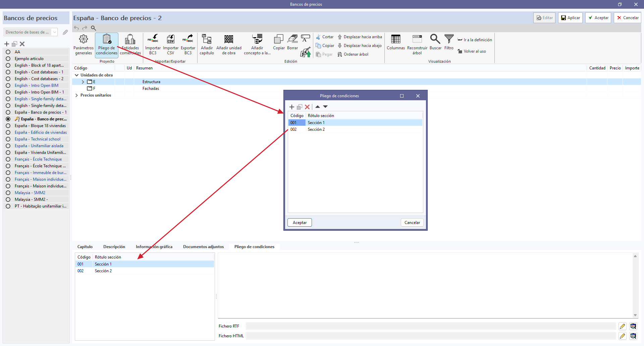Expand the E Estructura chapter
644x346 pixels.
[83, 82]
